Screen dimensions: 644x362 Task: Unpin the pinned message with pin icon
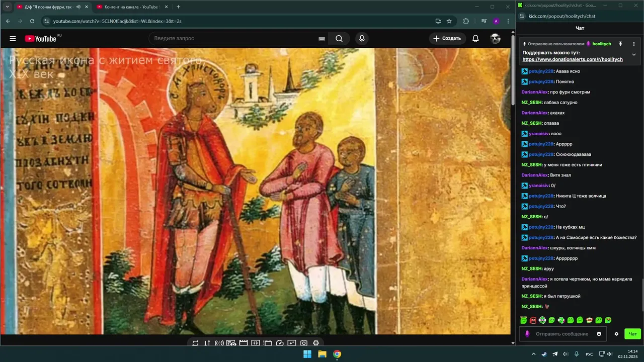[x=620, y=44]
